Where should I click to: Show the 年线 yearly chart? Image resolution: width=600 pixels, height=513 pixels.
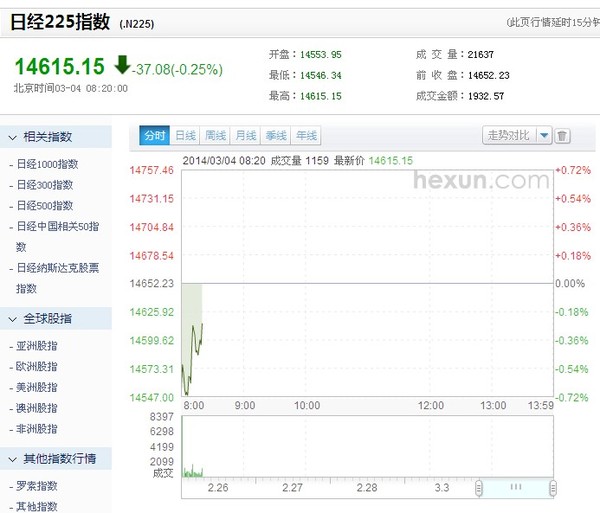coord(307,136)
